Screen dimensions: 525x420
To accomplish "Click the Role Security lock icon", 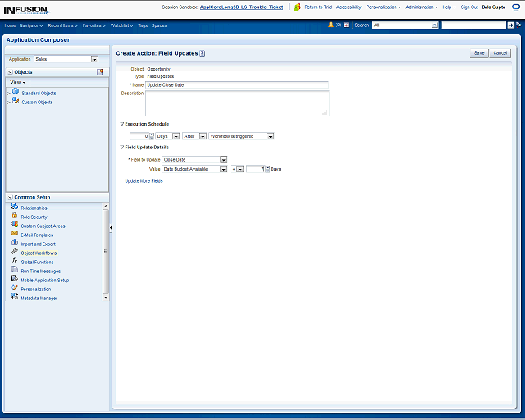I will pos(15,217).
